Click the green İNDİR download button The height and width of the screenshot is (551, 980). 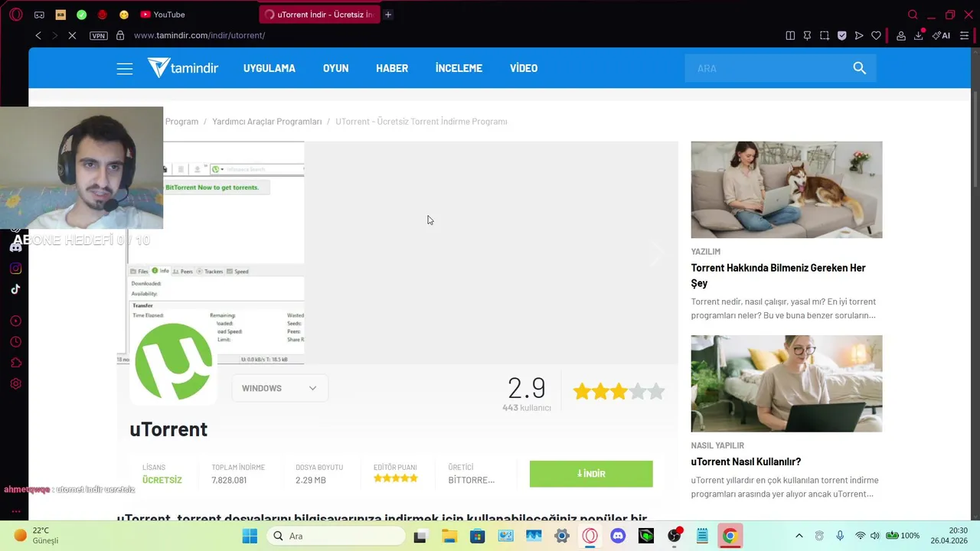[x=591, y=474]
